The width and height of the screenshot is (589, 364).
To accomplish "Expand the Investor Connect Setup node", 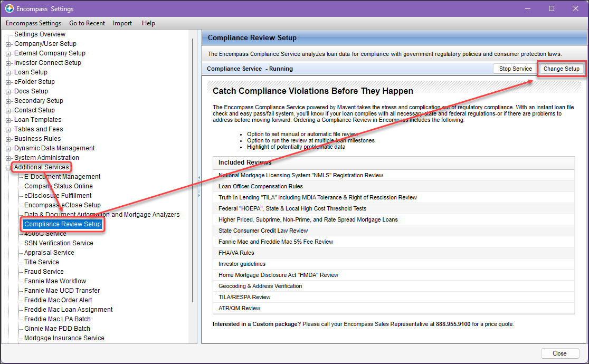I will (8, 63).
